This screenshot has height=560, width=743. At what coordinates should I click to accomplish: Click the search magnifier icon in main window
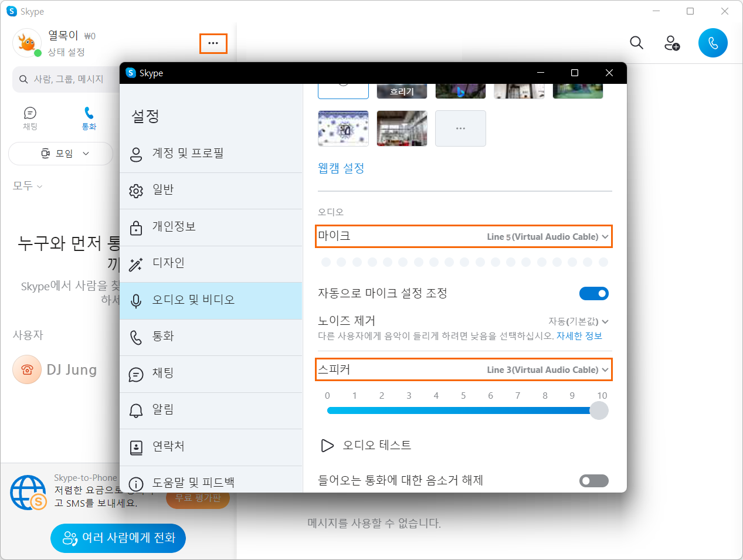click(636, 42)
